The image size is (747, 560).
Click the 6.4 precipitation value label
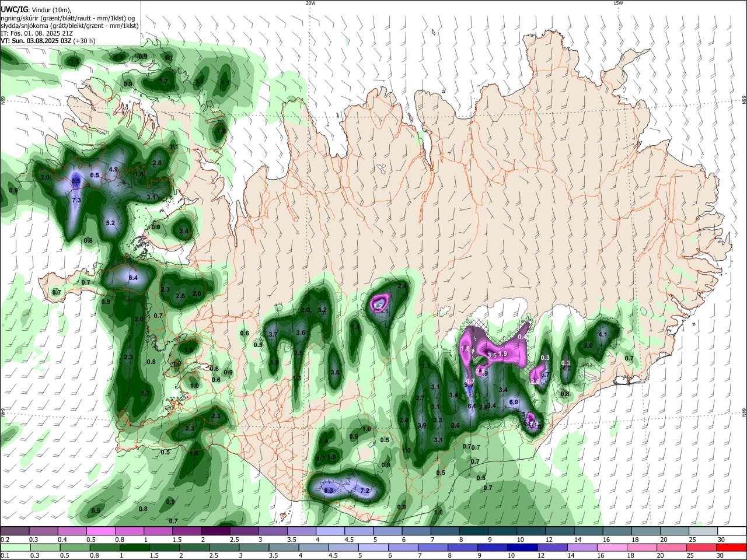tap(133, 278)
